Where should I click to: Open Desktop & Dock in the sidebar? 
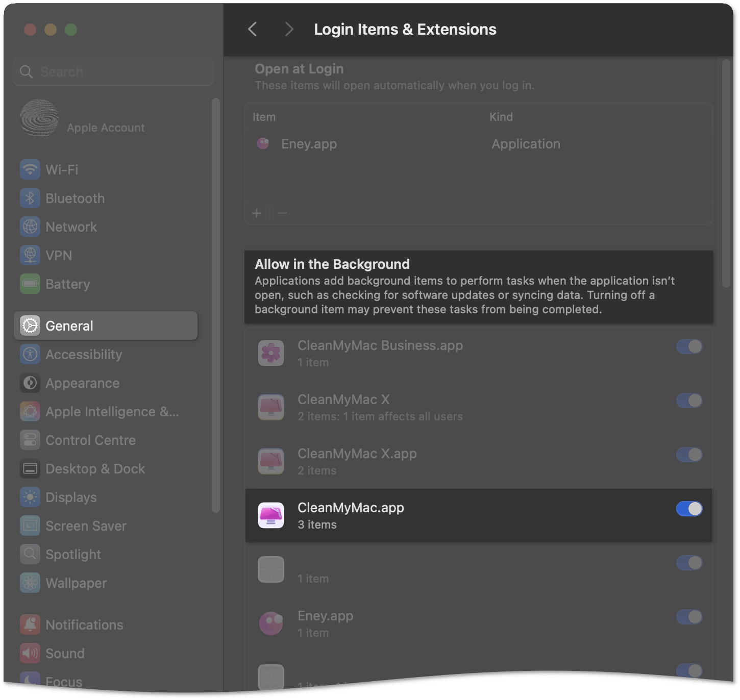pos(106,468)
